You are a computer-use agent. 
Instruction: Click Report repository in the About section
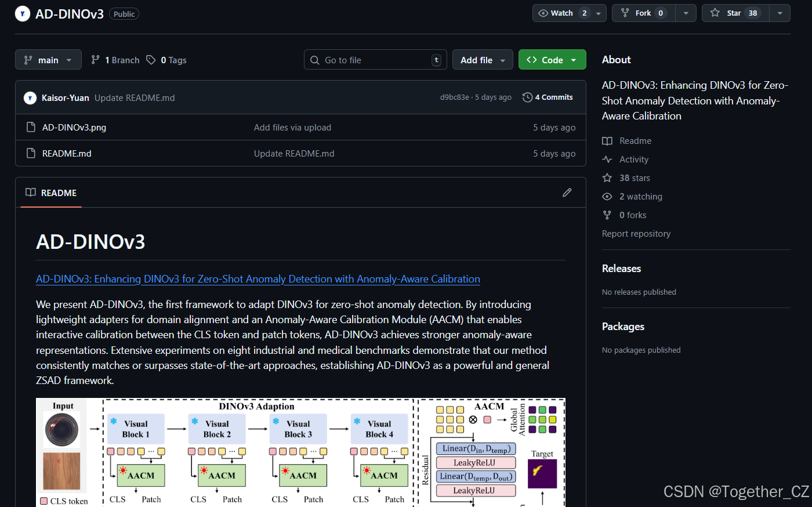click(x=636, y=233)
